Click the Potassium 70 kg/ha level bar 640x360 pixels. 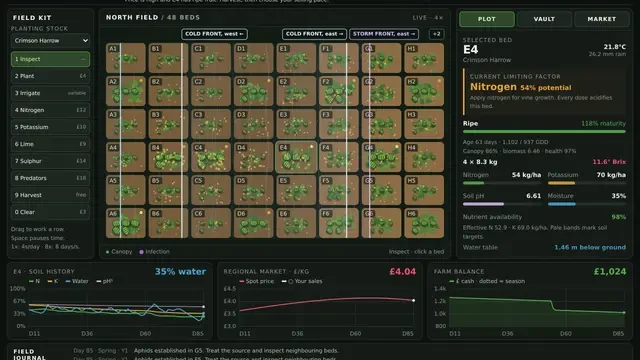tap(587, 183)
